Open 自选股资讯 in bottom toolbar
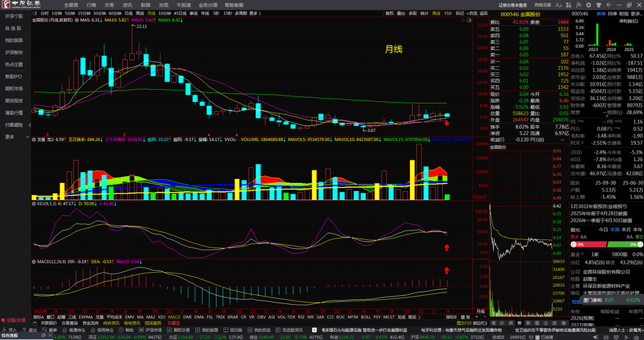The height and width of the screenshot is (340, 644). (289, 330)
